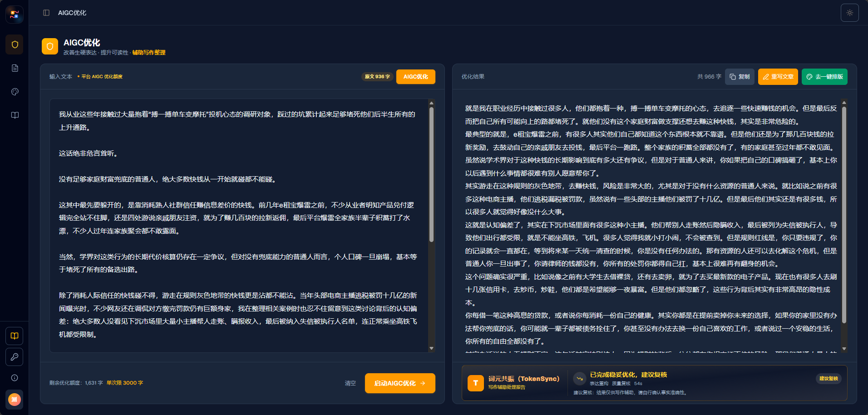
Task: Click inside the input text area
Action: tap(238, 225)
